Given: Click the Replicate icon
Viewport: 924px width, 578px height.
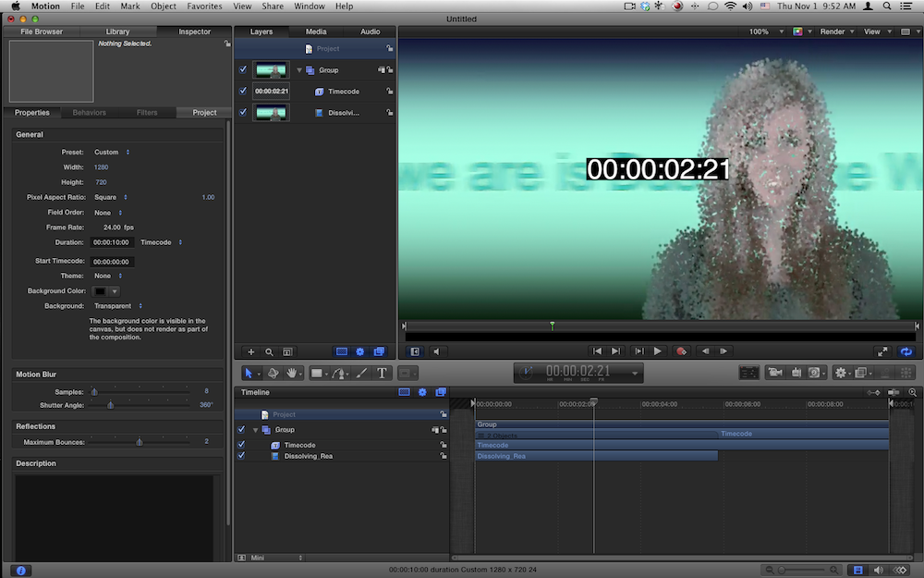Looking at the screenshot, I should coord(906,372).
